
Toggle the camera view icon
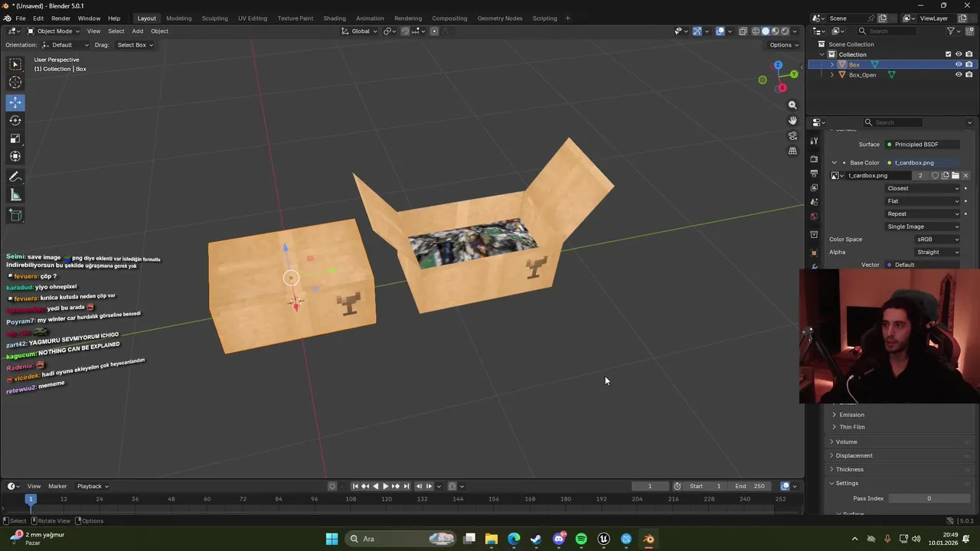792,135
